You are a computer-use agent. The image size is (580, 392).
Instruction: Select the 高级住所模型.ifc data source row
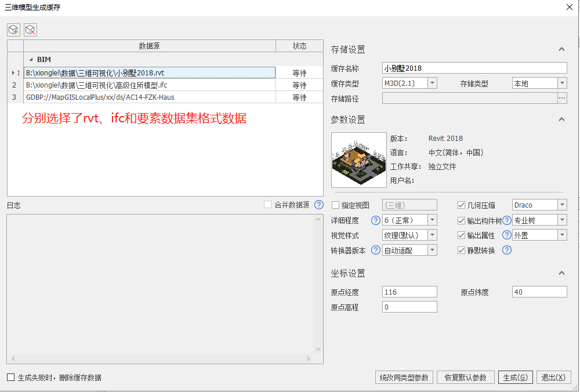pyautogui.click(x=150, y=85)
